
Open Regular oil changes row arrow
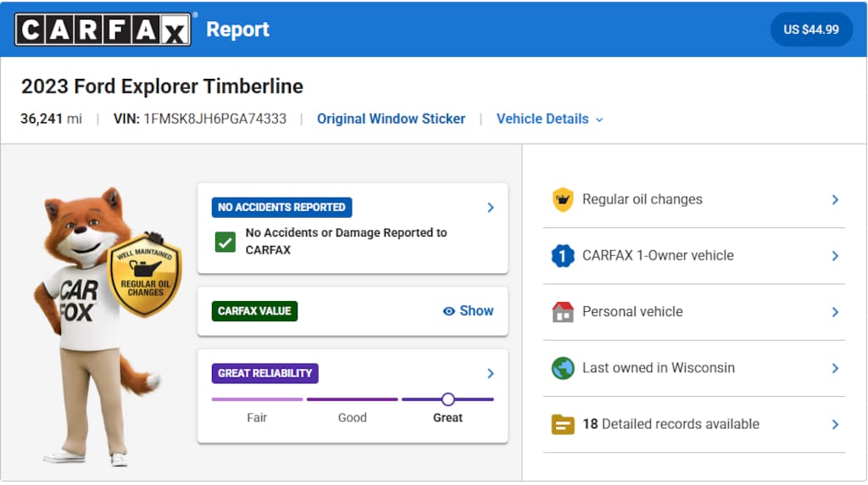pyautogui.click(x=834, y=200)
